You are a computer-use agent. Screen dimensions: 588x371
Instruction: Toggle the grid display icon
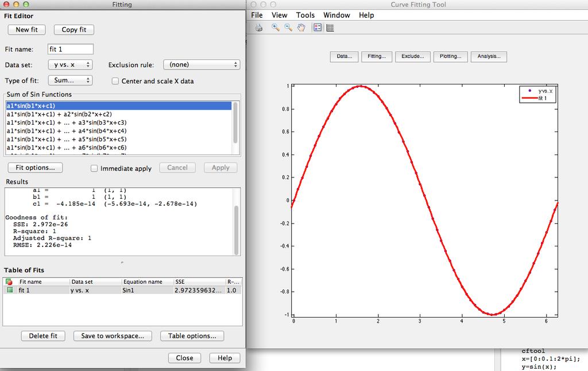330,28
